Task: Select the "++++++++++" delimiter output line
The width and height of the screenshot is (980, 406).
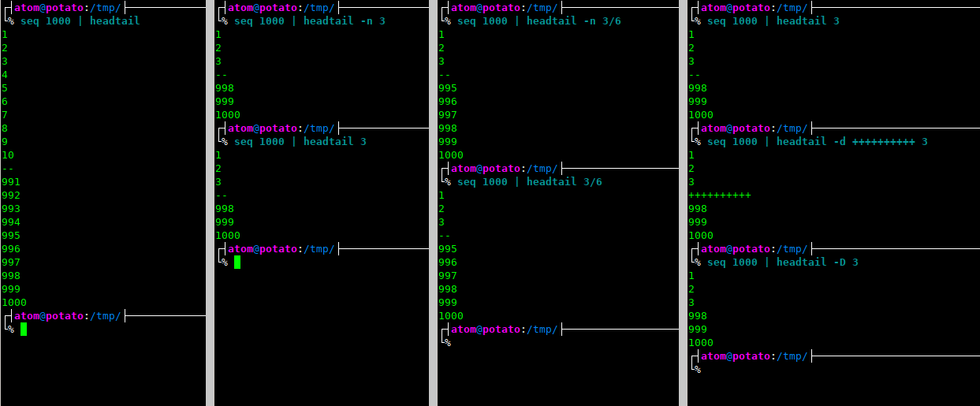Action: 720,196
